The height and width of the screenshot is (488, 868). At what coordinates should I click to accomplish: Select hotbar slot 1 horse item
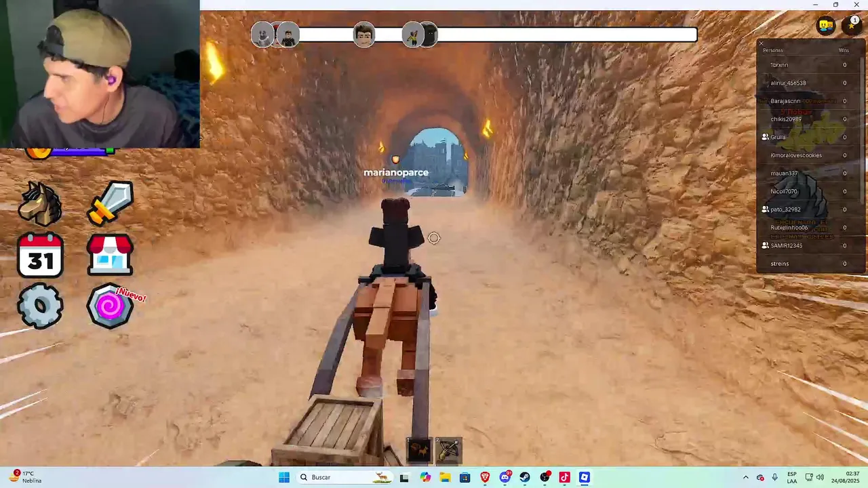[x=419, y=449]
